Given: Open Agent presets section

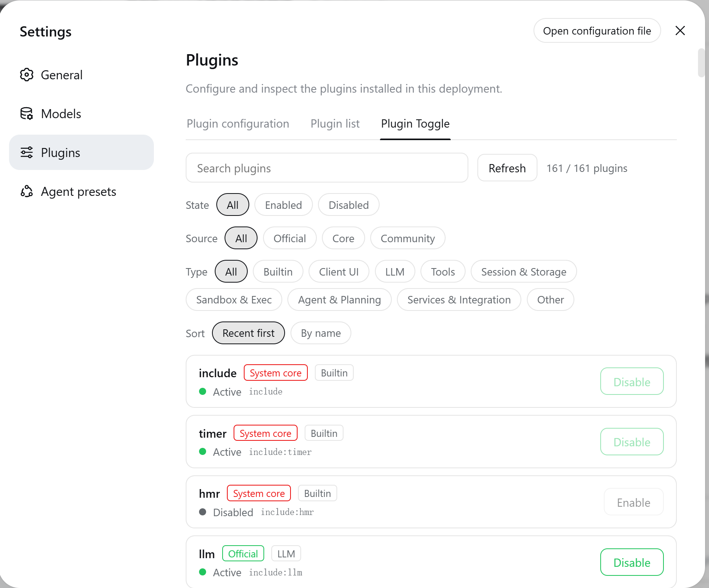Looking at the screenshot, I should point(82,191).
